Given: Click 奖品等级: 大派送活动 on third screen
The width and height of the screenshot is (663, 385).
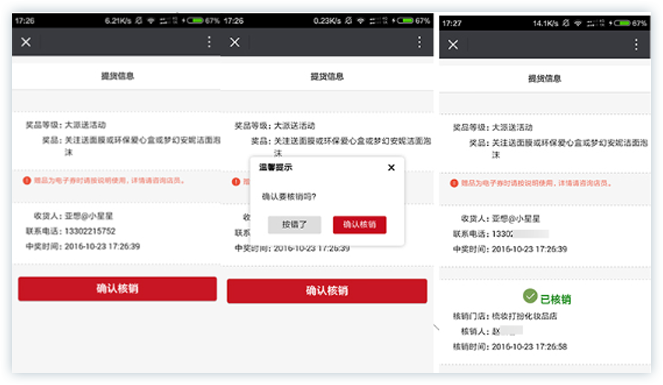Looking at the screenshot, I should pyautogui.click(x=493, y=127).
